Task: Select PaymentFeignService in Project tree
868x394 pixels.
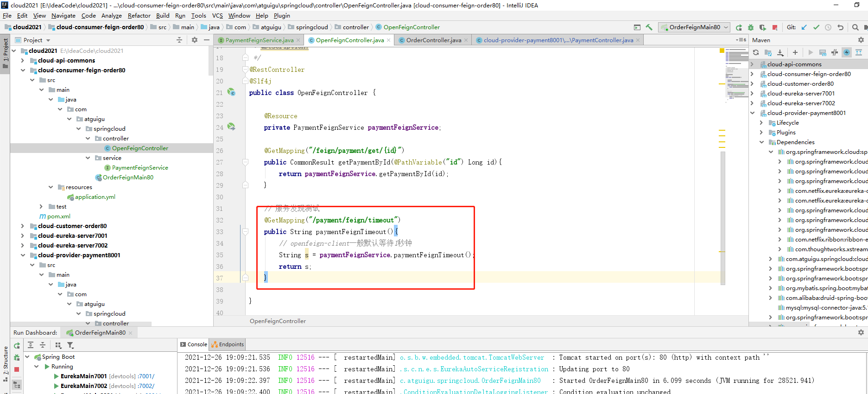Action: tap(136, 168)
